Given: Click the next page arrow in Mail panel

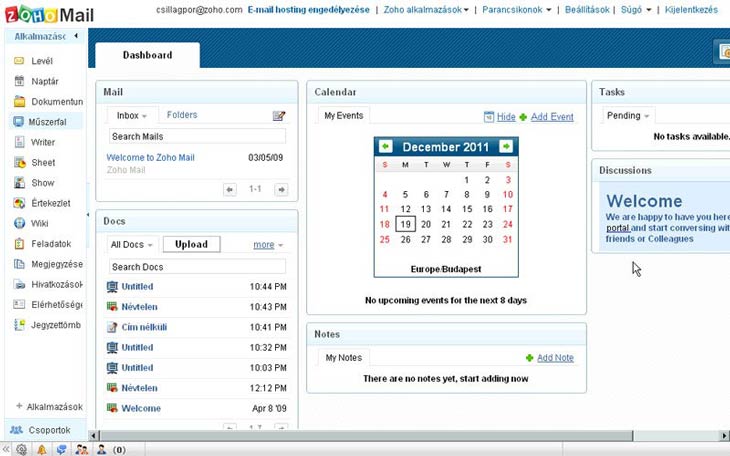Looking at the screenshot, I should click(x=281, y=189).
